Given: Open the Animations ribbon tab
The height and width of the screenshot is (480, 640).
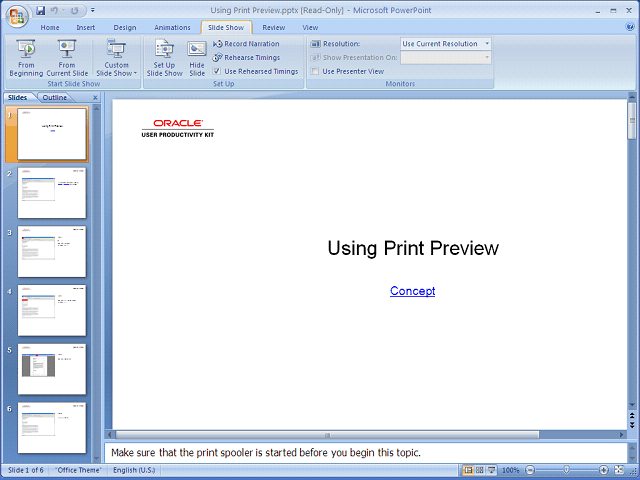Looking at the screenshot, I should (172, 27).
